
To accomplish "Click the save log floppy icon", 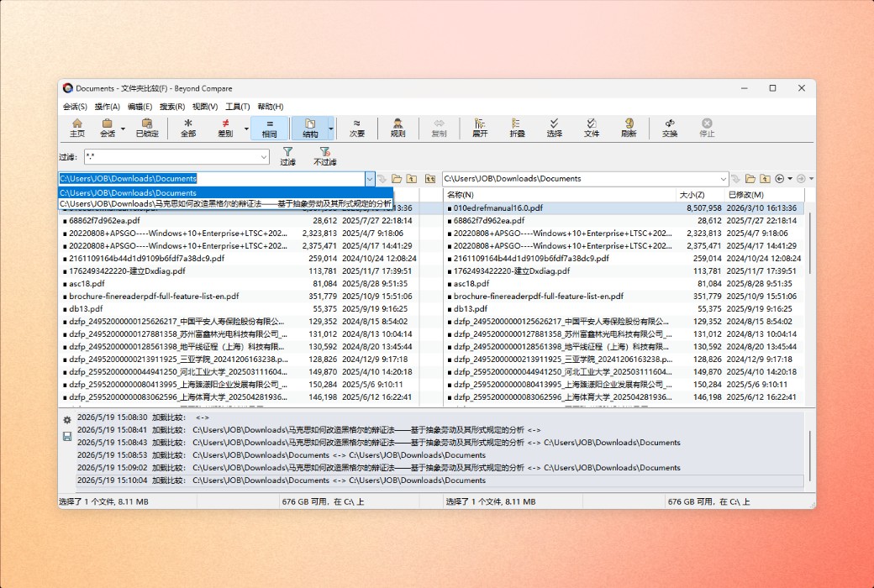I will (67, 437).
